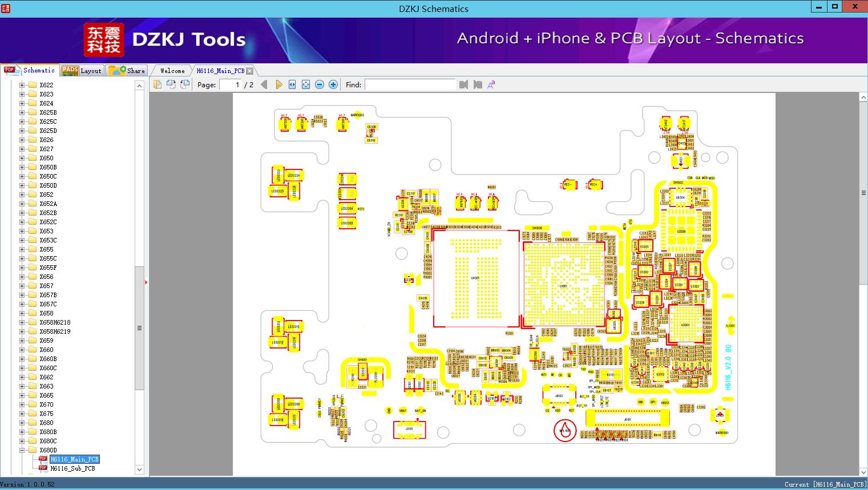This screenshot has width=868, height=490.
Task: Select the X662 folder label
Action: point(46,377)
